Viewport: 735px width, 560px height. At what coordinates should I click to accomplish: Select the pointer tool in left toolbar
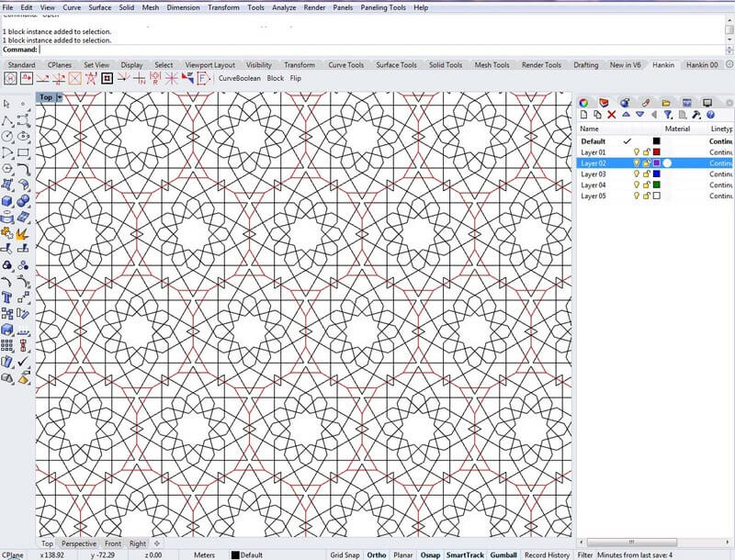(7, 104)
